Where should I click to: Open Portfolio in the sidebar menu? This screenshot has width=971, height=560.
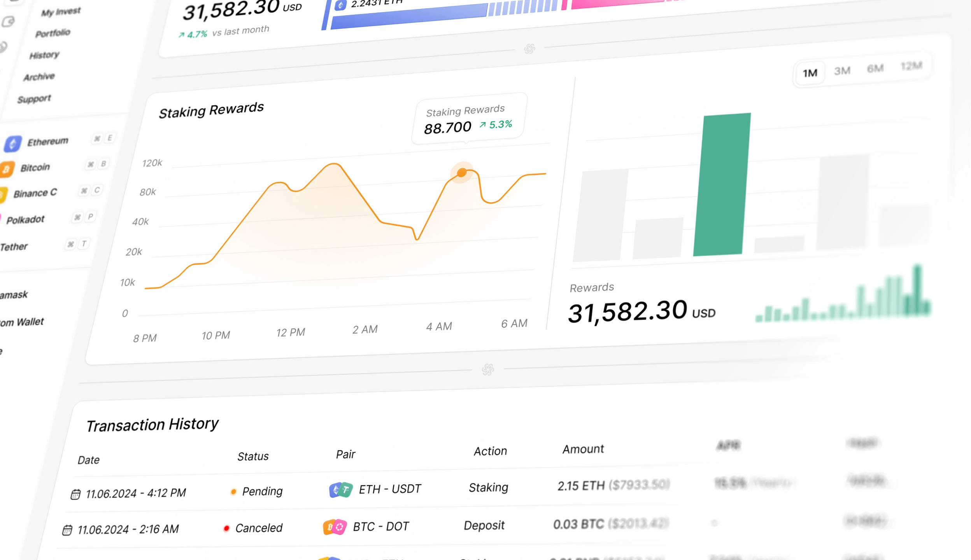(53, 33)
